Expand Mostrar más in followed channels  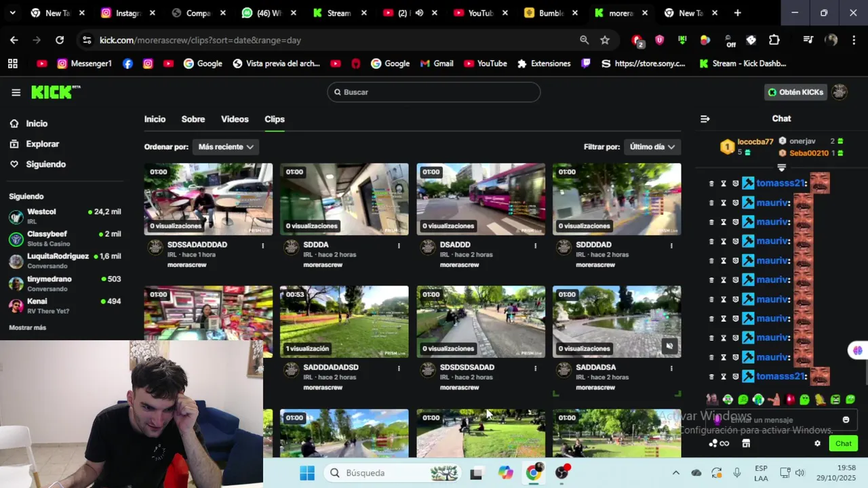pos(27,327)
